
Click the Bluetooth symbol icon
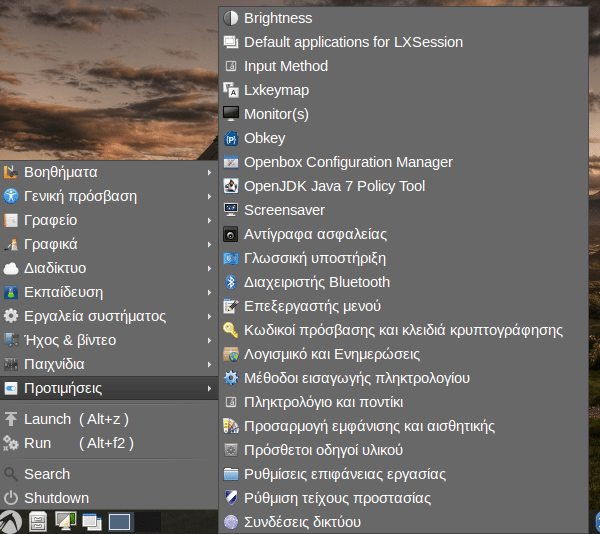pos(231,282)
